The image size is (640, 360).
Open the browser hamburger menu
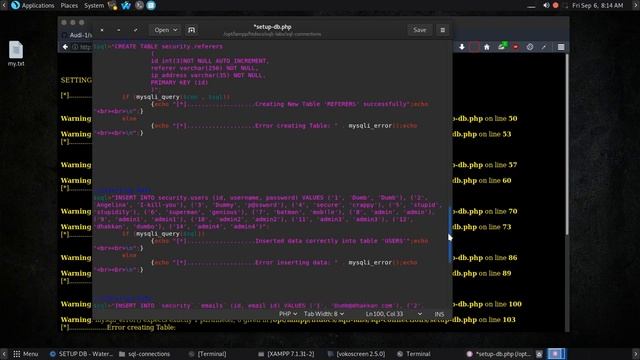561,47
